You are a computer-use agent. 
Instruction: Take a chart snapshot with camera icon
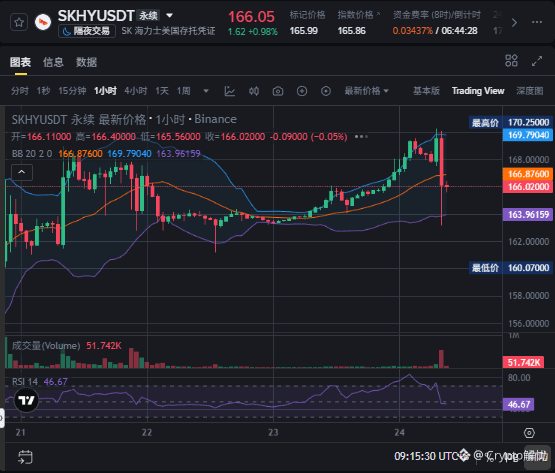coord(278,91)
